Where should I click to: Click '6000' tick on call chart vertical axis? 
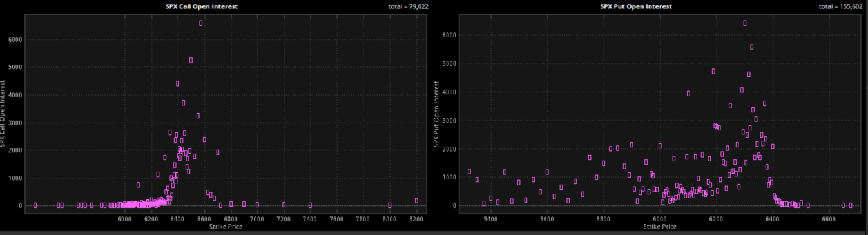pos(16,39)
